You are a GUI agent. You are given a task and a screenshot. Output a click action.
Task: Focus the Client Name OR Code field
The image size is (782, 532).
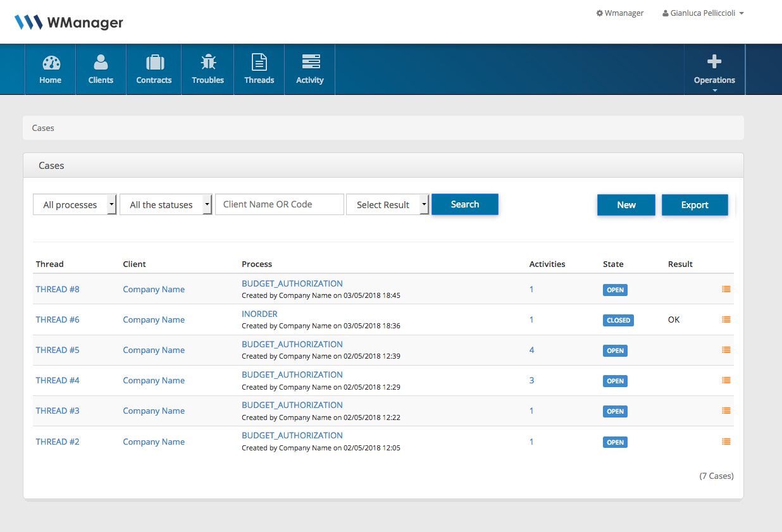280,204
